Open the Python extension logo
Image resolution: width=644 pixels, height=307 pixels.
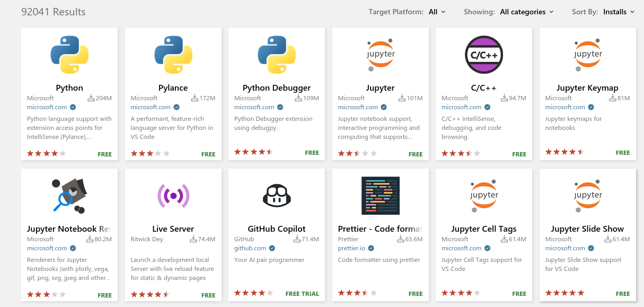point(69,54)
